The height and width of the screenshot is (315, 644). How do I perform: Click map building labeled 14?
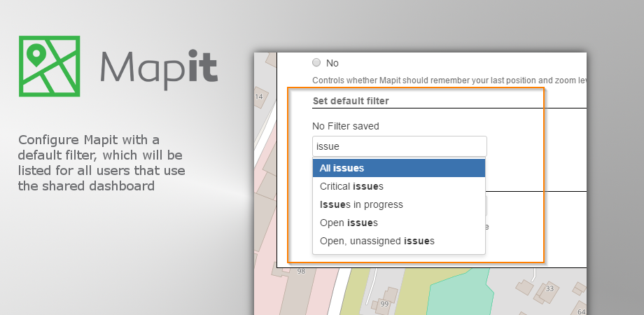click(259, 97)
